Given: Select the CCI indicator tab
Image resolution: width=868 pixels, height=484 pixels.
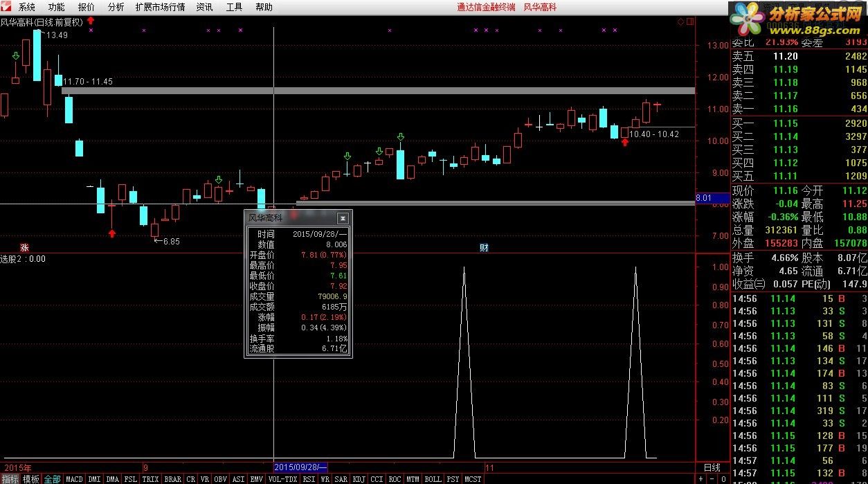Looking at the screenshot, I should click(x=377, y=478).
